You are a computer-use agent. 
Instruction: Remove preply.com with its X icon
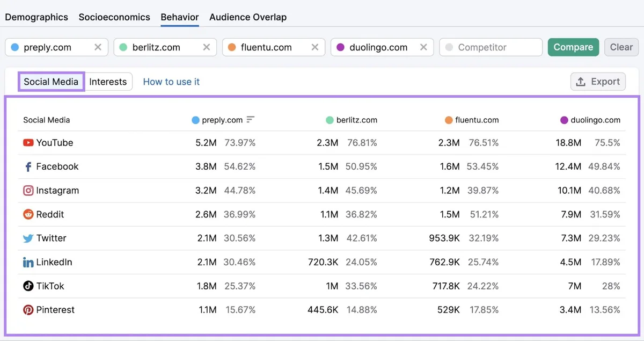coord(98,47)
